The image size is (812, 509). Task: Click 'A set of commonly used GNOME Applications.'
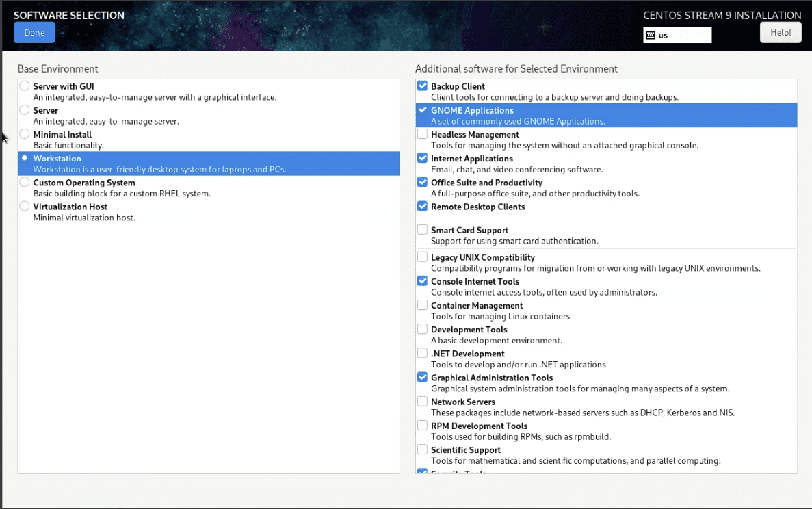pos(518,121)
